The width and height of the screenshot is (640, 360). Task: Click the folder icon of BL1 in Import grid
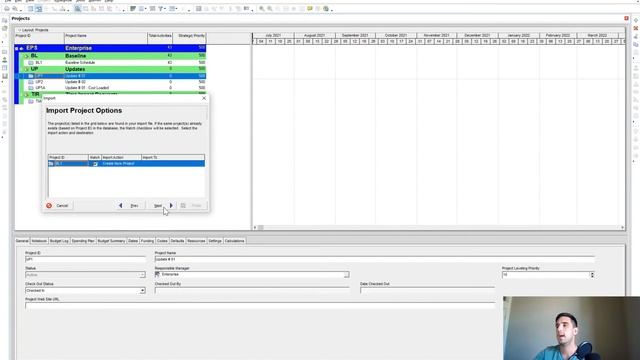(x=51, y=164)
